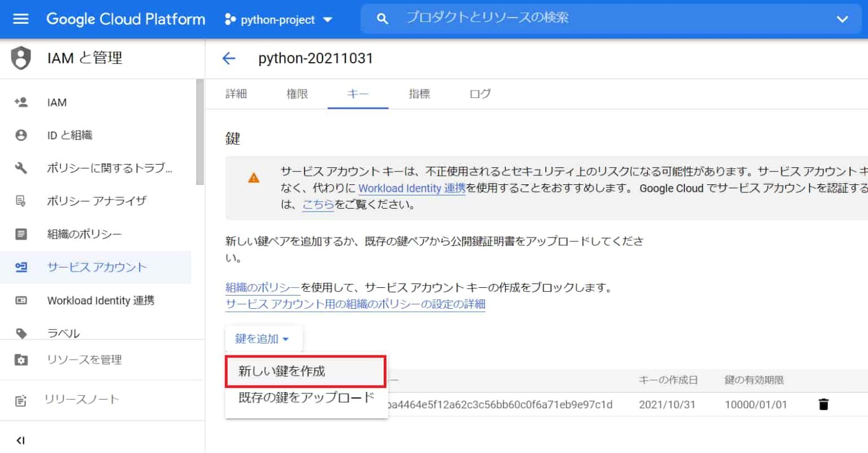Open the hamburger navigation menu
This screenshot has height=453, width=868.
pos(21,19)
